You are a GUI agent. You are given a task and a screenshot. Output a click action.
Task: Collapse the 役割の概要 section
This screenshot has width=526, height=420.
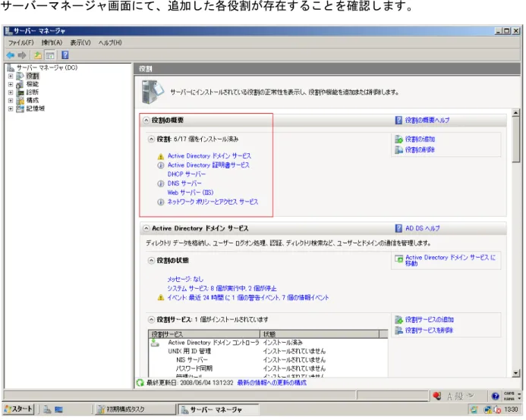pyautogui.click(x=146, y=121)
